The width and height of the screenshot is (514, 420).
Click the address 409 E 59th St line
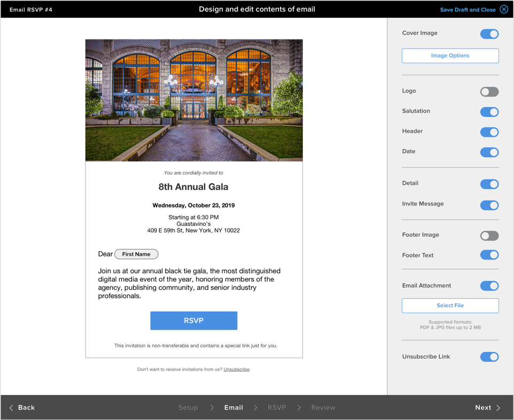point(193,231)
